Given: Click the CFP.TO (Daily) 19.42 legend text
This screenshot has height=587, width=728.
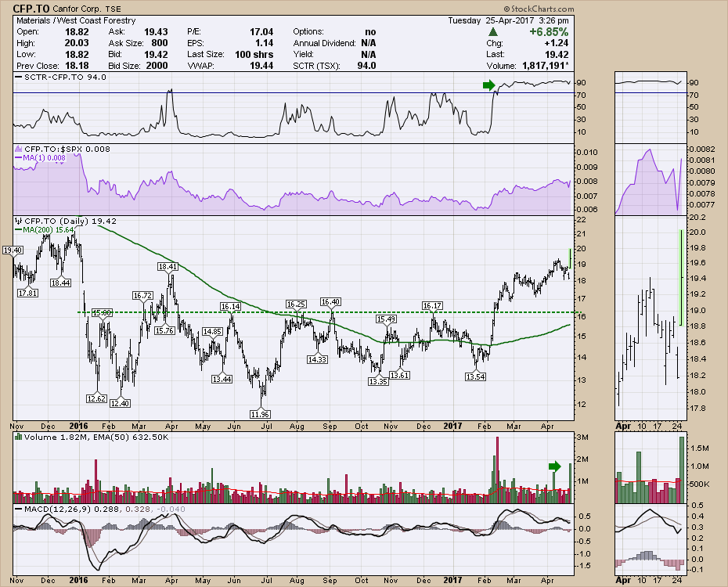Looking at the screenshot, I should tap(70, 221).
